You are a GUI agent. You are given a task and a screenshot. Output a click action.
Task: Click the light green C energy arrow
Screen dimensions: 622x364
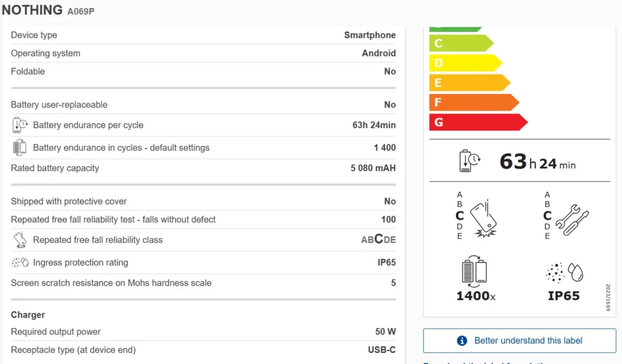[460, 44]
